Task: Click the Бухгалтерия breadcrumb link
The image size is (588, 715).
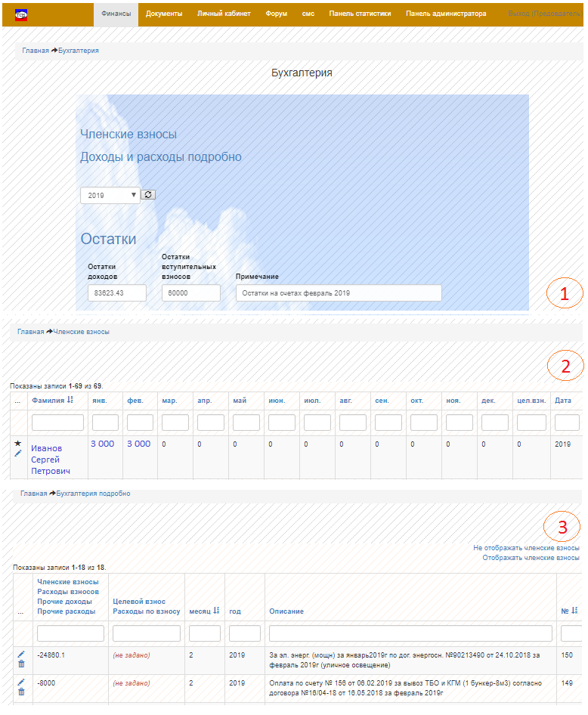Action: (x=79, y=51)
